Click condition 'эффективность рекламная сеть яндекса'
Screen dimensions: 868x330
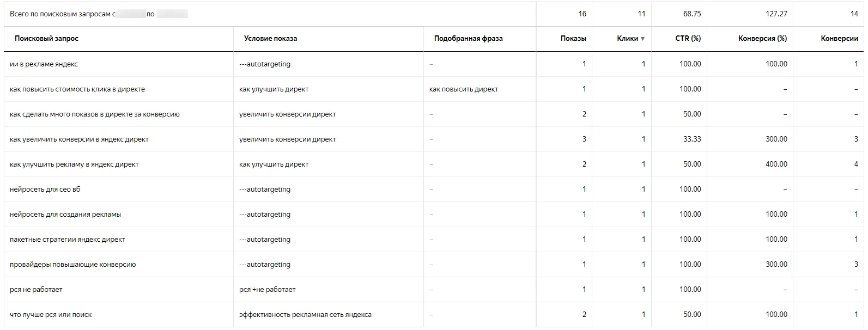click(306, 315)
